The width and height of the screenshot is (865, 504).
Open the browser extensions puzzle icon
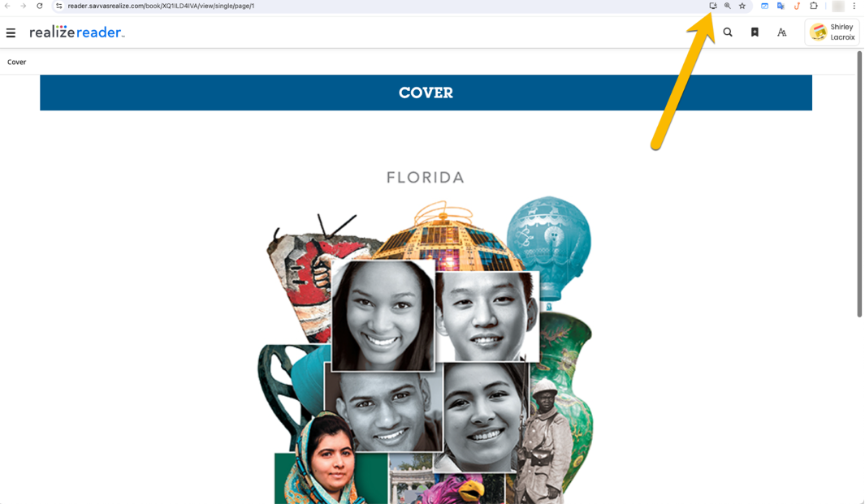tap(814, 6)
